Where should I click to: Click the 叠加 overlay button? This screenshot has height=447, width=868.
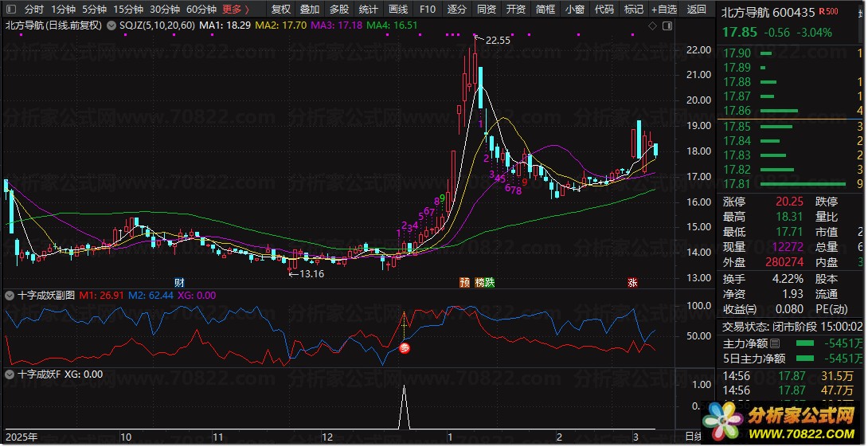[x=310, y=9]
